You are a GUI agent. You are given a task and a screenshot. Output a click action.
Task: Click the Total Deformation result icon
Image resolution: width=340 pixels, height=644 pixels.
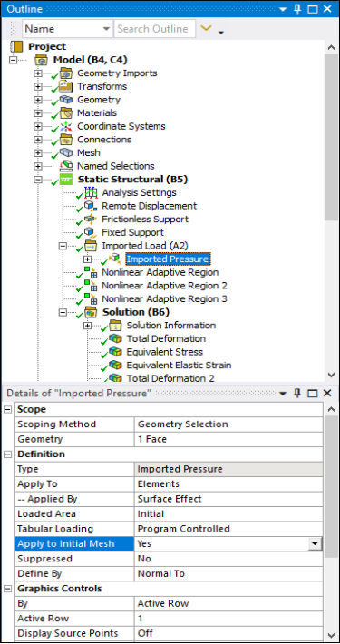[x=115, y=338]
